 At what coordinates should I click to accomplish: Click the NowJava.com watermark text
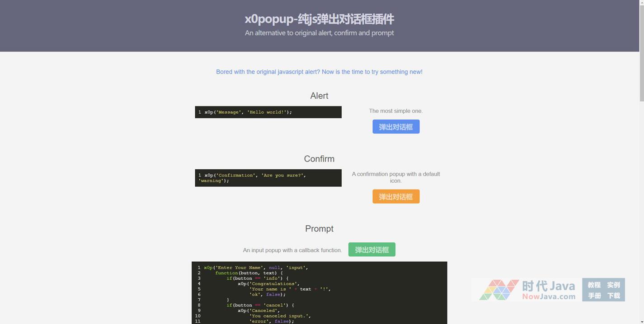pos(549,296)
